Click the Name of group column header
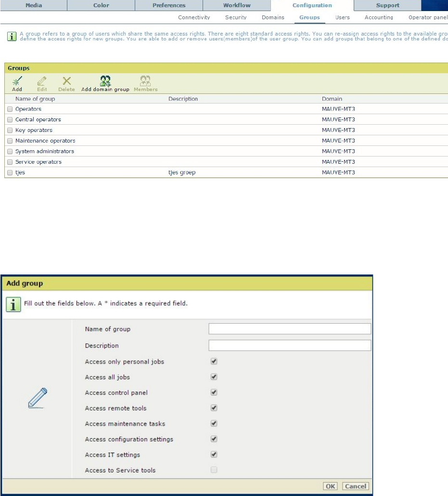Viewport: 448px width, 496px height. 35,99
